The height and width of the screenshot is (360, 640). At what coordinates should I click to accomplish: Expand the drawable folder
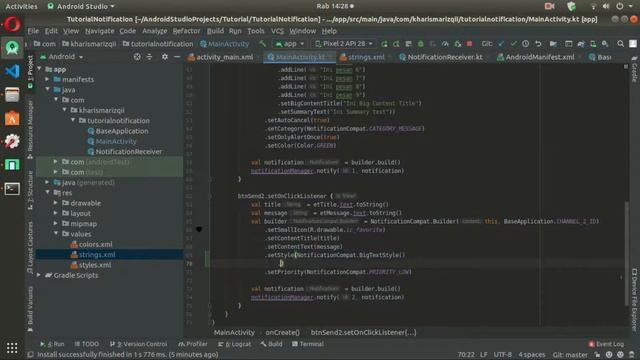pyautogui.click(x=56, y=203)
